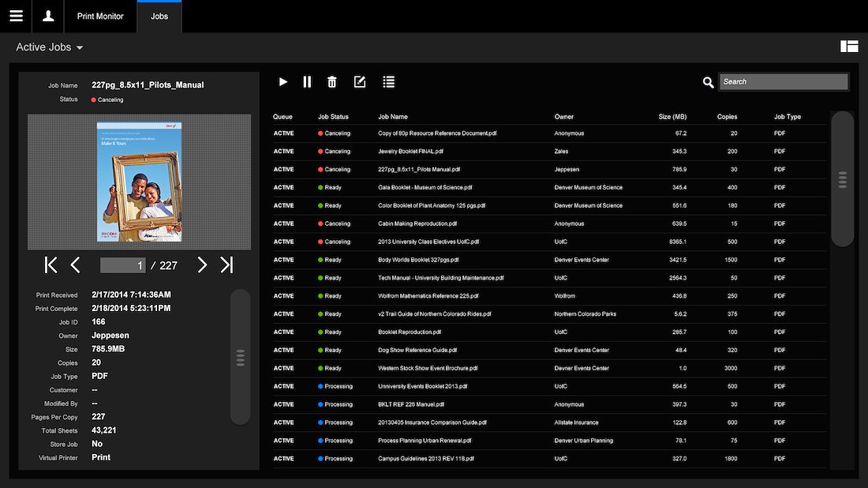Click owner 'Northern Colorado Parks' cell
Screen dimensions: 868x488
click(586, 314)
